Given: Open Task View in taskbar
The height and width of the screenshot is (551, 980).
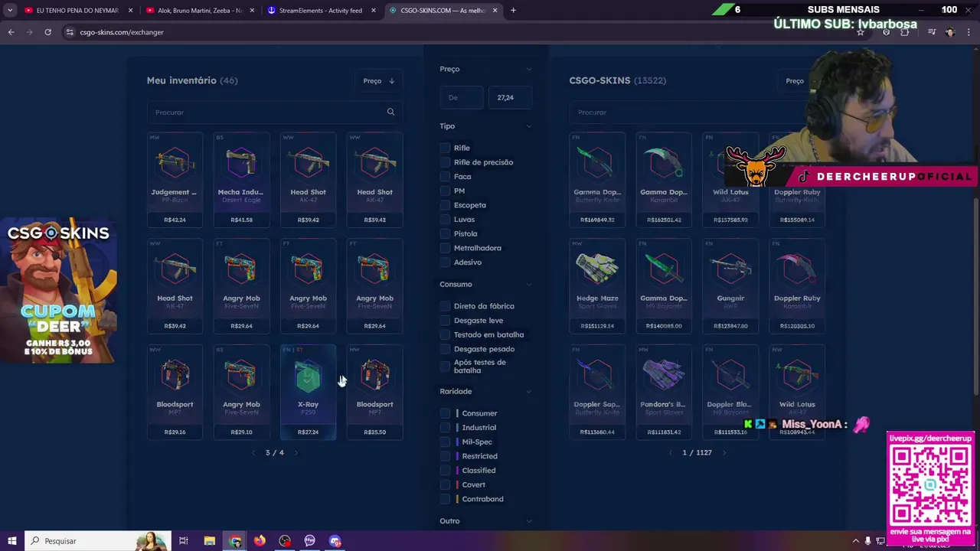Looking at the screenshot, I should [184, 541].
